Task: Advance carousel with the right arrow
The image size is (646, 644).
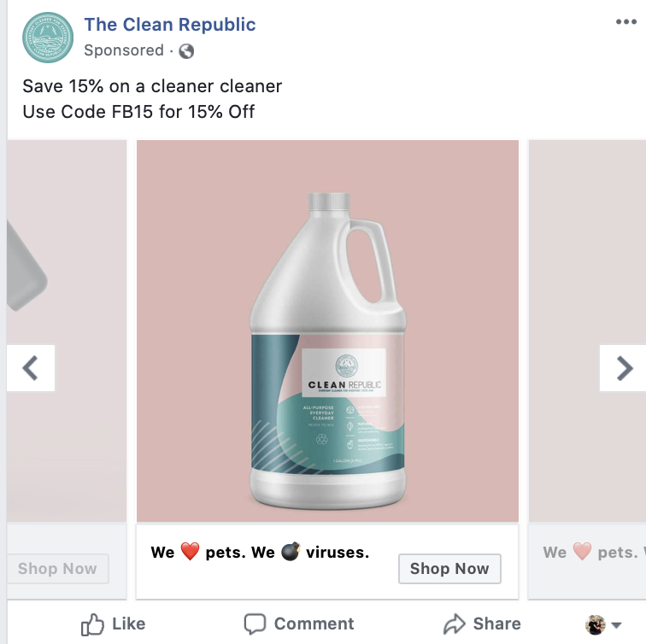Action: pos(624,368)
